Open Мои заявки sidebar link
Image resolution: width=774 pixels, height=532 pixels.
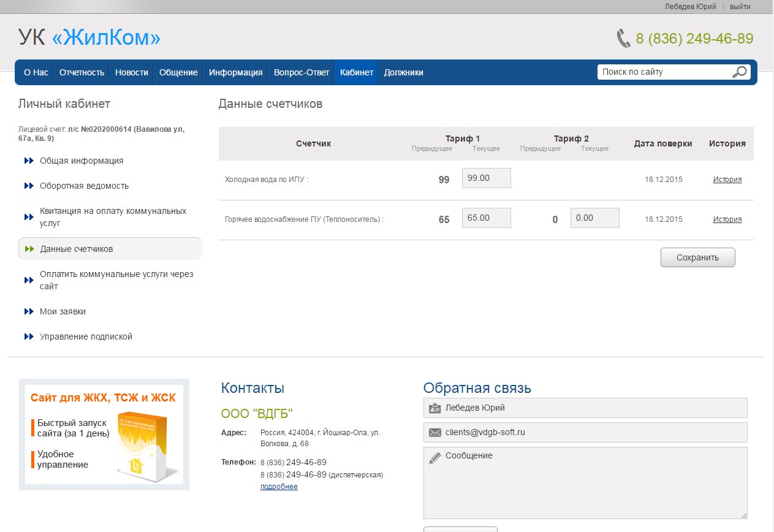pos(63,311)
